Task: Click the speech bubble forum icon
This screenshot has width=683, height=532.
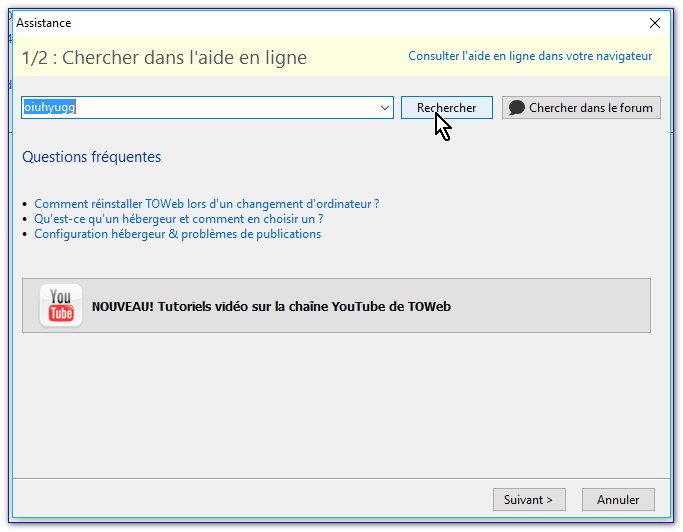Action: coord(517,108)
